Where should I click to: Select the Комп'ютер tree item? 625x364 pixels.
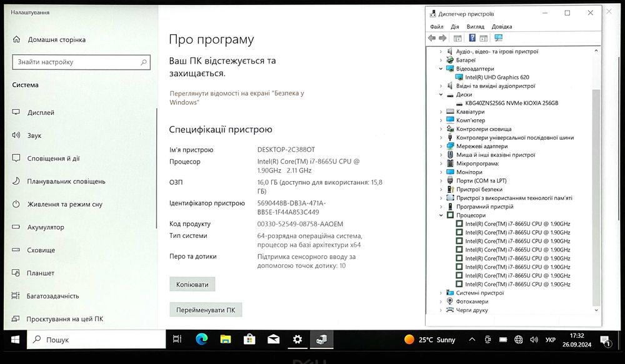point(471,121)
